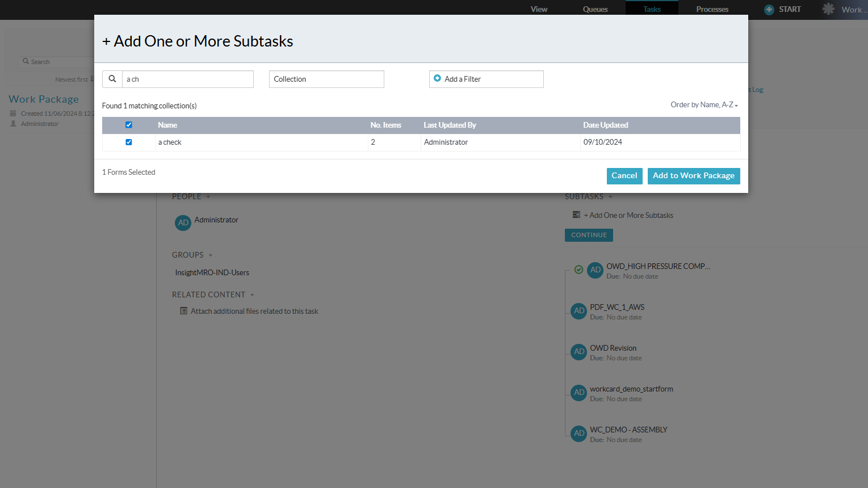
Task: Click the InsightMRO-IND-Users group
Action: pyautogui.click(x=212, y=273)
